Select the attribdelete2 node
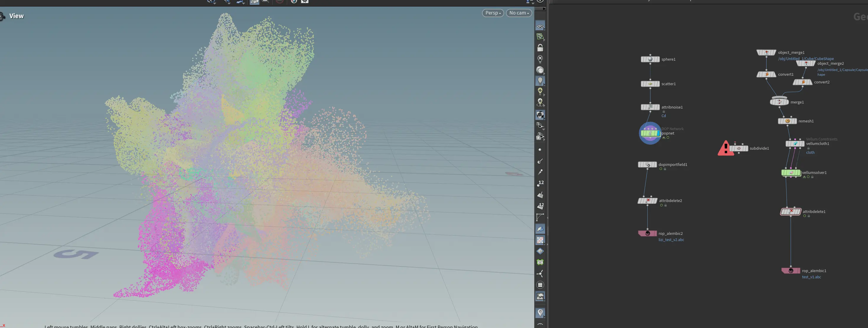This screenshot has height=328, width=868. [x=647, y=201]
